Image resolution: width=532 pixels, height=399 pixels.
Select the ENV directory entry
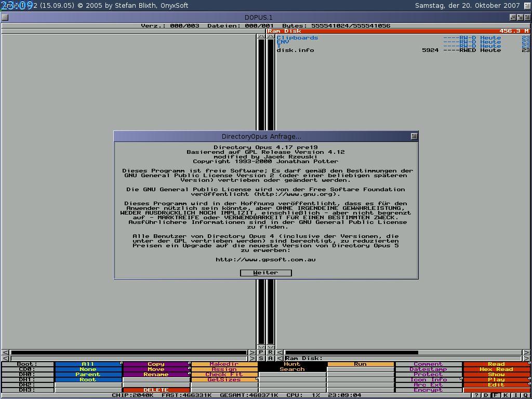[x=403, y=42]
